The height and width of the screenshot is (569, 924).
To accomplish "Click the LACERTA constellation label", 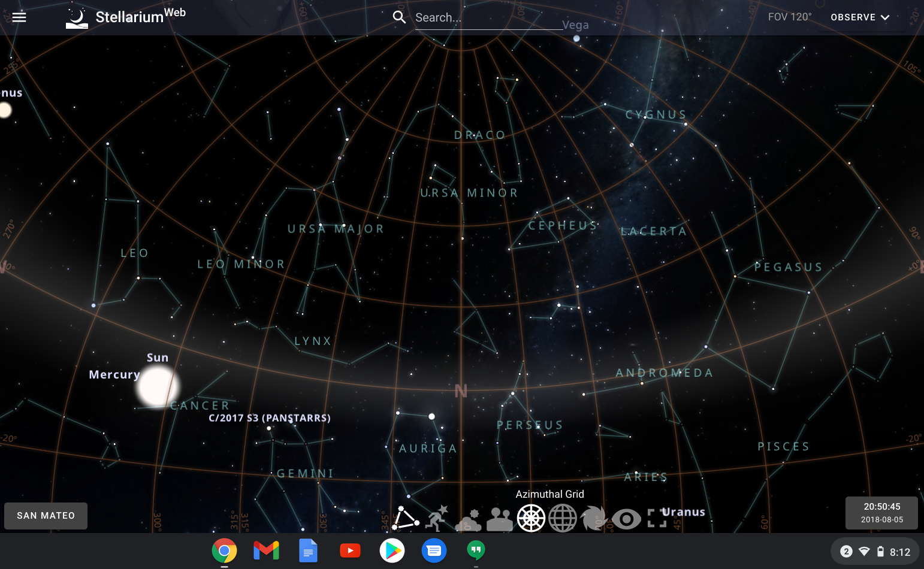I will (654, 231).
